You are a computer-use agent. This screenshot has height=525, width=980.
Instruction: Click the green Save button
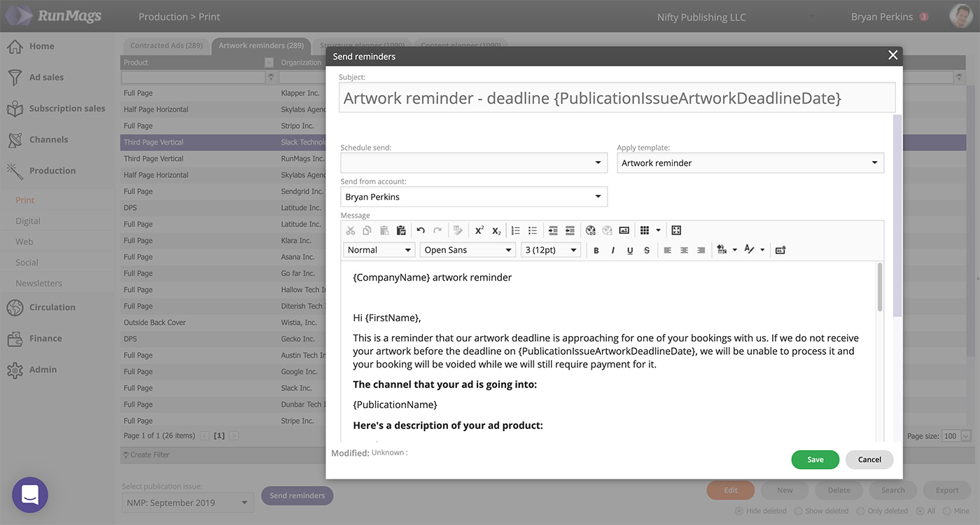coord(815,459)
